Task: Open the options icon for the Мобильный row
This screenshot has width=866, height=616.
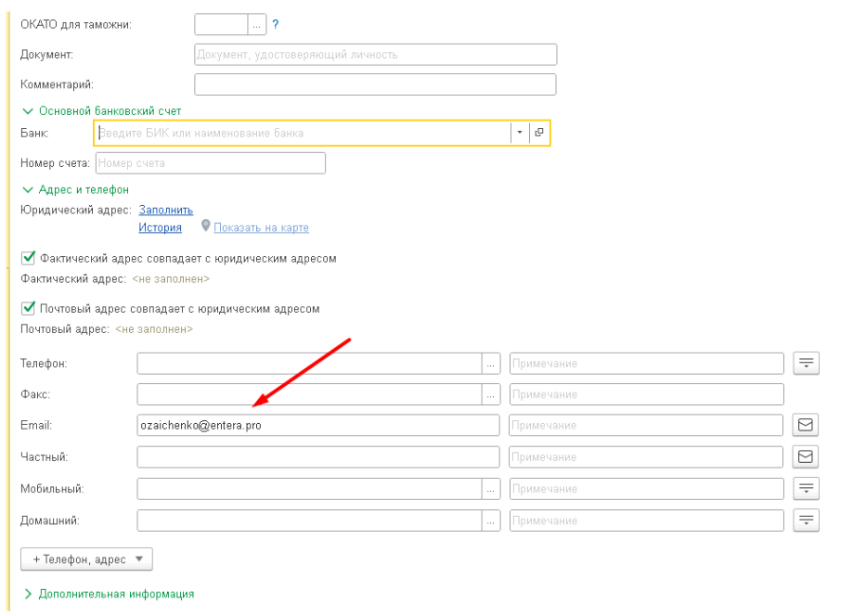Action: (x=807, y=489)
